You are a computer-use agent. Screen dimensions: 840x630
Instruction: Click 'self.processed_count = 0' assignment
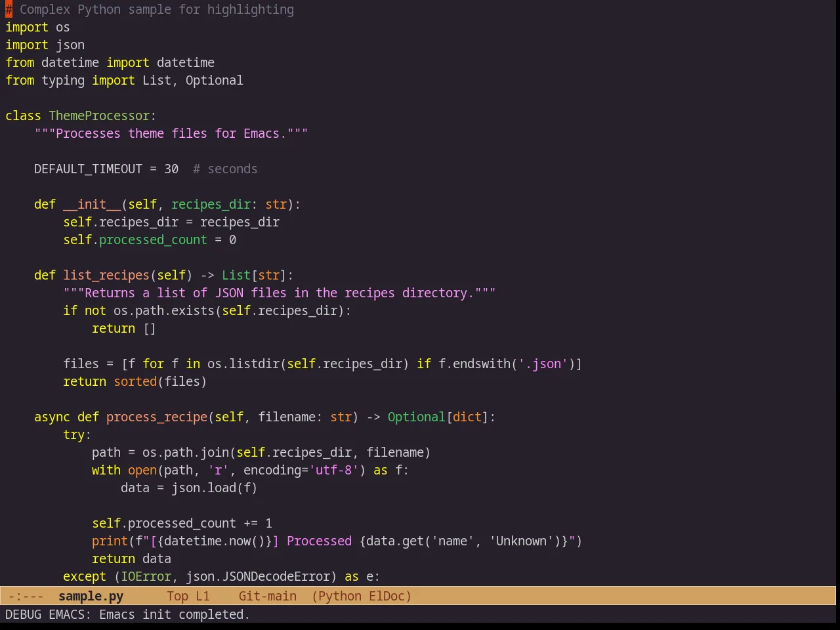(x=150, y=240)
